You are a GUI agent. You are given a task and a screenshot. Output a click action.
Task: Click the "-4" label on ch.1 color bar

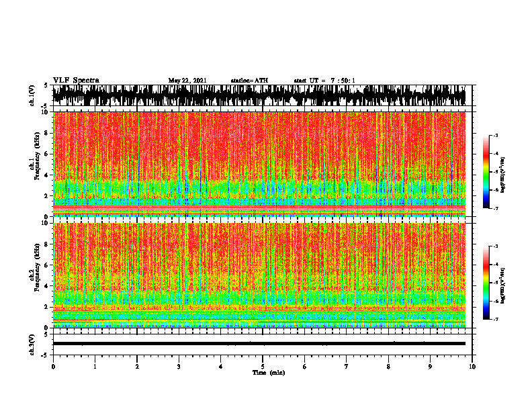pos(496,154)
